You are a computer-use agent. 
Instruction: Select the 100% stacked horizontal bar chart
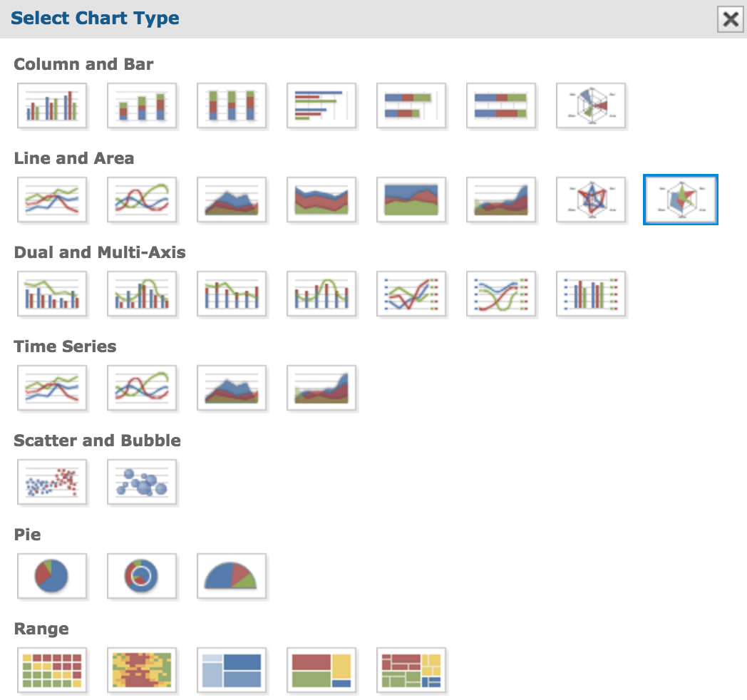coord(501,105)
